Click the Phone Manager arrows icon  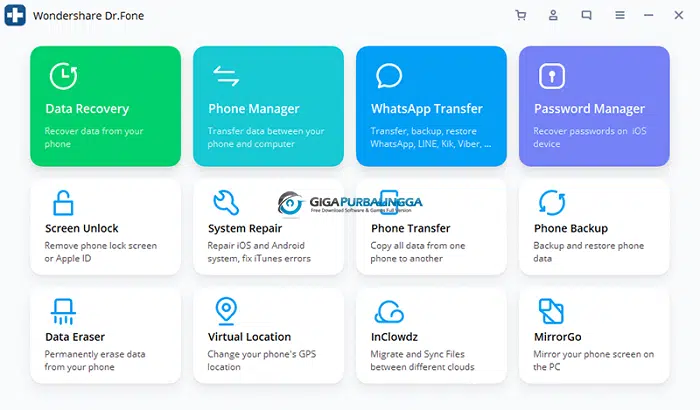[226, 76]
